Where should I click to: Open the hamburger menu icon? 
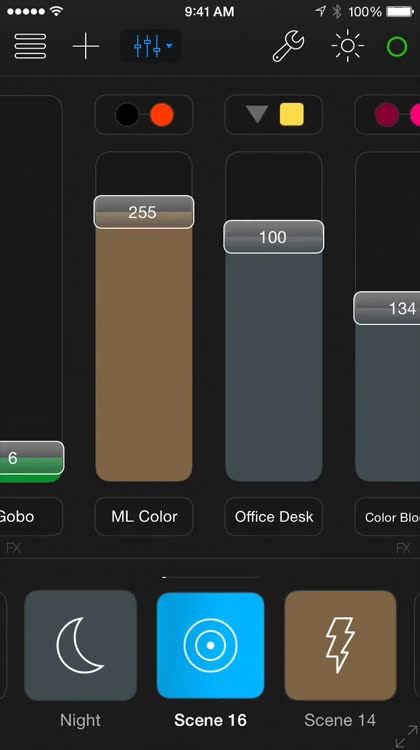click(30, 46)
